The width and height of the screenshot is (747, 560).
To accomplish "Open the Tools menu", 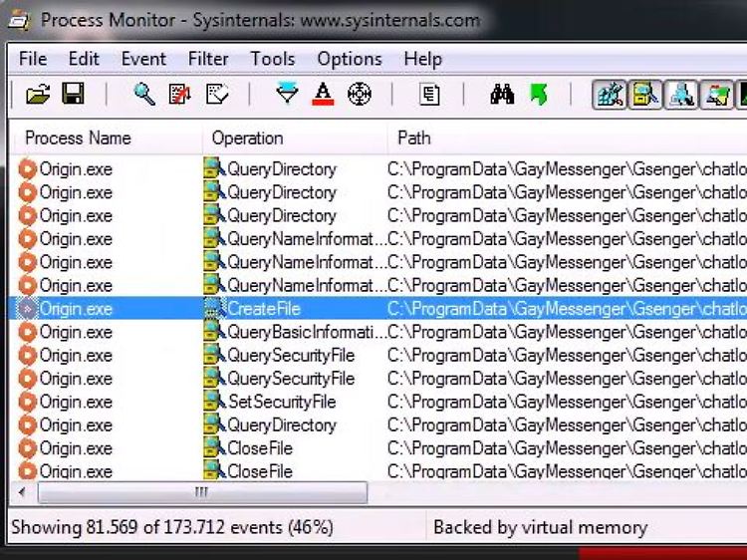I will click(x=273, y=59).
